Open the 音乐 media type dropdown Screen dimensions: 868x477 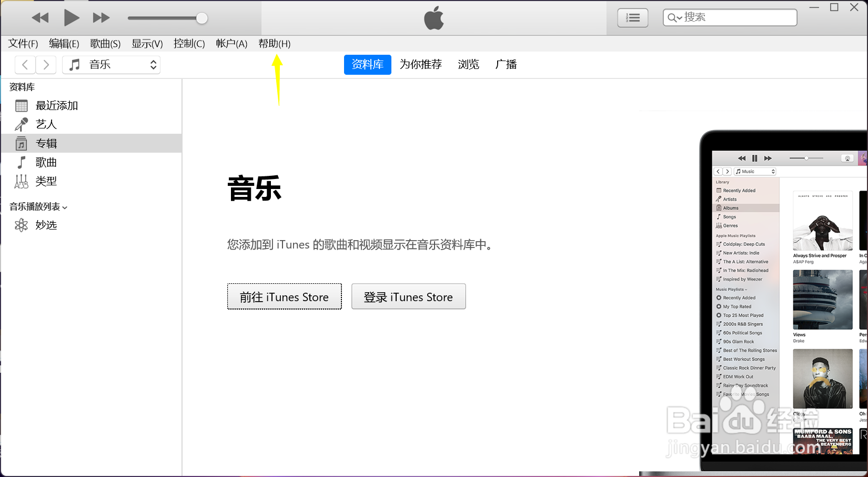[111, 65]
